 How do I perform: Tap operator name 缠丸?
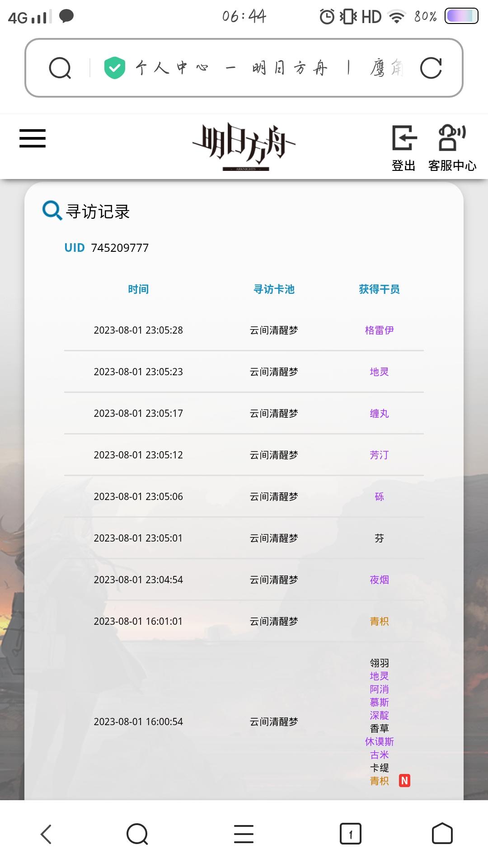point(380,414)
